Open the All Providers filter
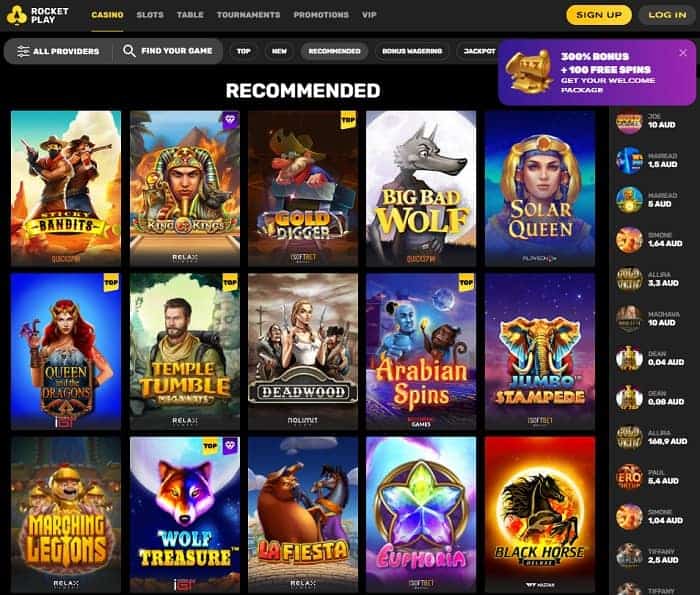 pos(58,51)
